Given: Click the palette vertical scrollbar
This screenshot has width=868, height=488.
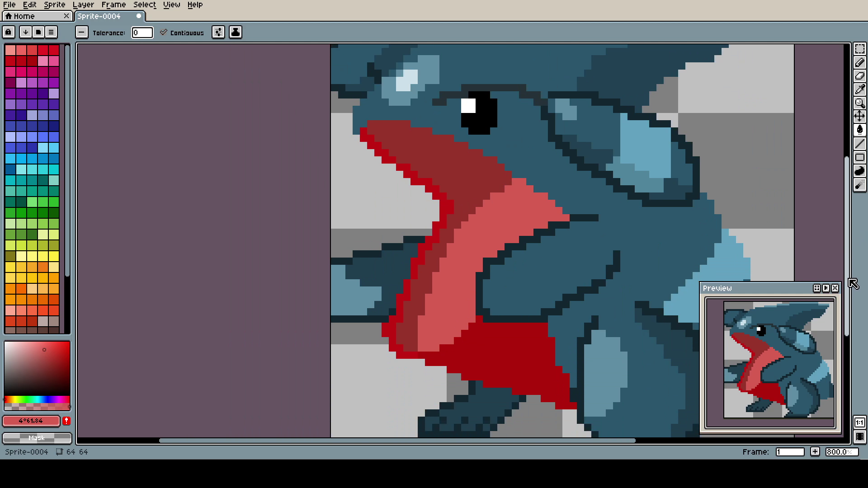Looking at the screenshot, I should (67, 160).
